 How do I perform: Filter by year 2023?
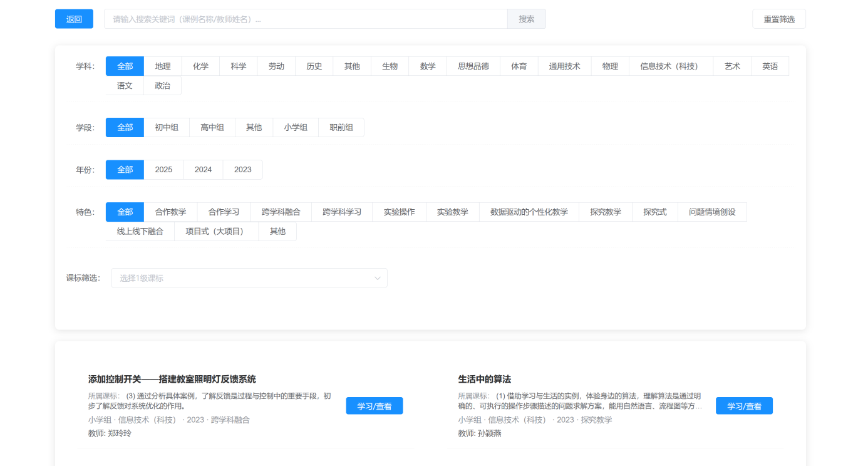click(242, 170)
